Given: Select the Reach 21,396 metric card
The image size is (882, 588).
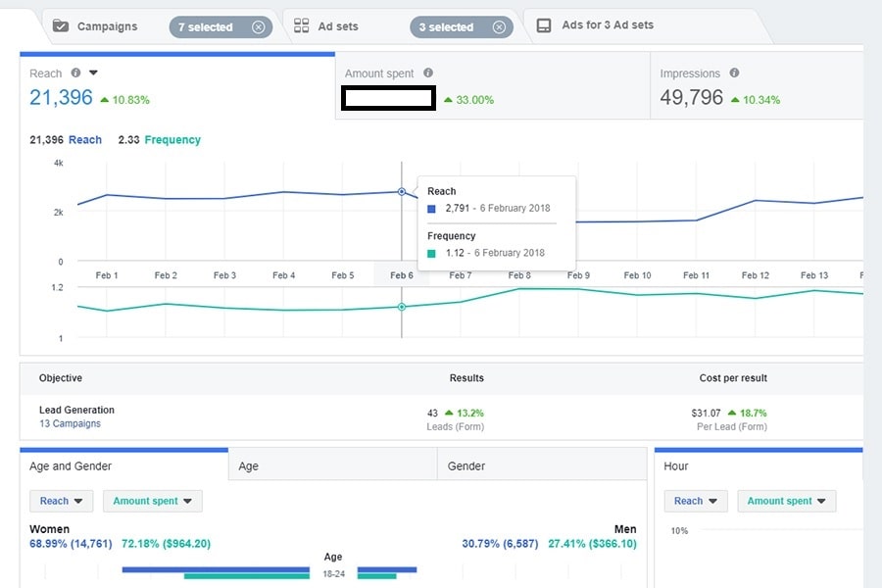Looking at the screenshot, I should pos(177,87).
